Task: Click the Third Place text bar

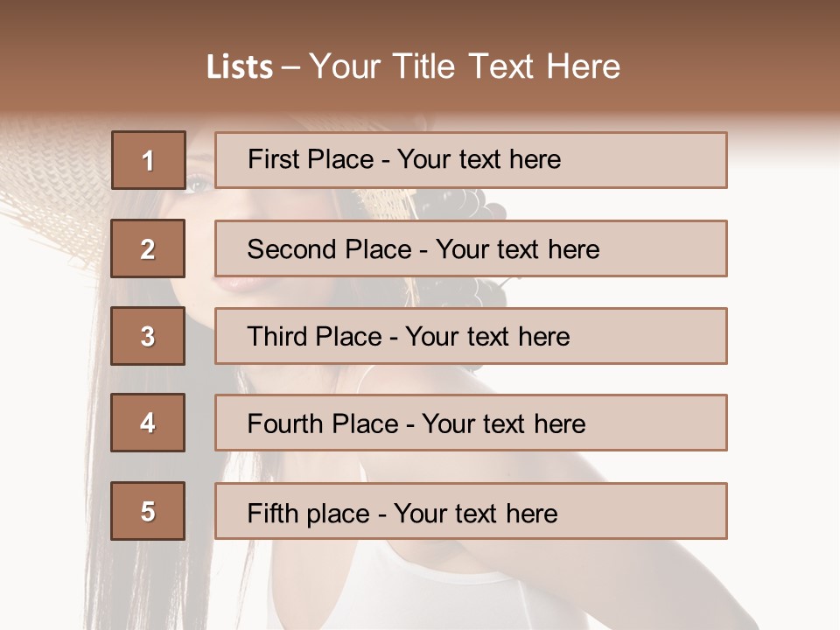Action: (471, 336)
